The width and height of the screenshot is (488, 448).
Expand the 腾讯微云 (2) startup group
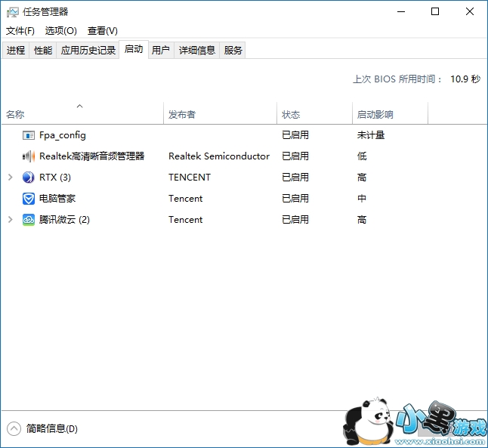coord(11,220)
